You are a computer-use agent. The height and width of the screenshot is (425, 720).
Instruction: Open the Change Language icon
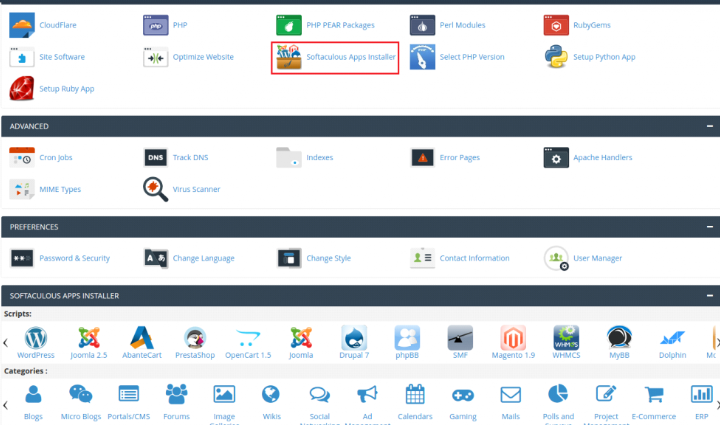point(156,258)
